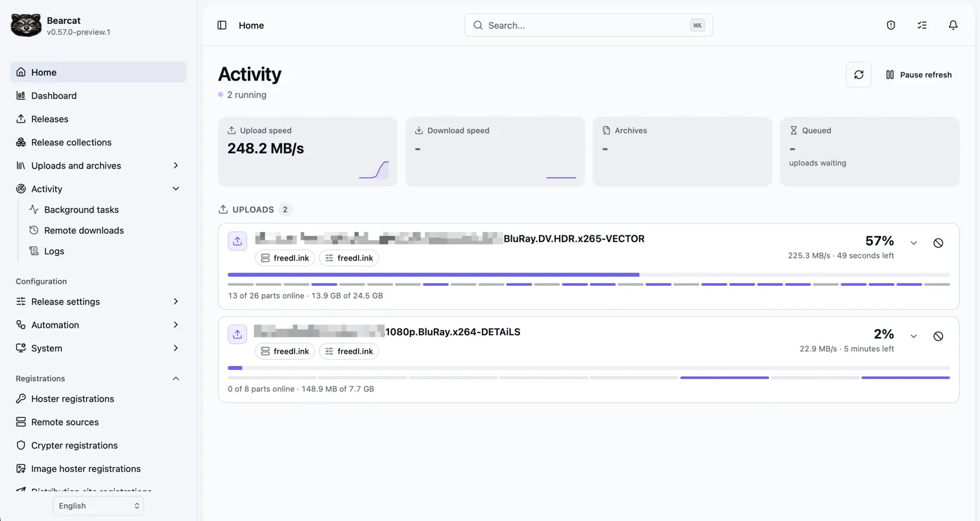Open the task checklist icon in header
This screenshot has width=980, height=521.
click(922, 25)
